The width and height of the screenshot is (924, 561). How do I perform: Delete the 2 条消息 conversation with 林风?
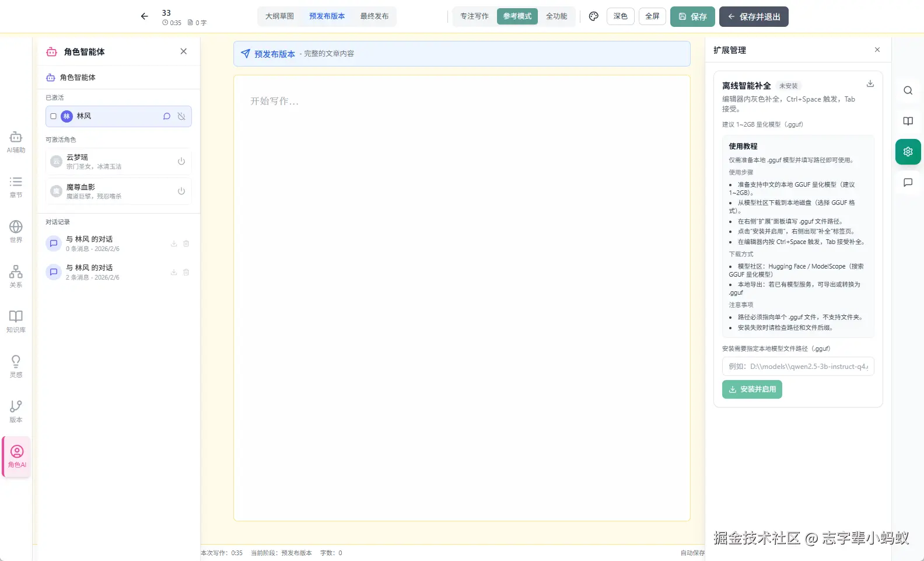pyautogui.click(x=186, y=272)
